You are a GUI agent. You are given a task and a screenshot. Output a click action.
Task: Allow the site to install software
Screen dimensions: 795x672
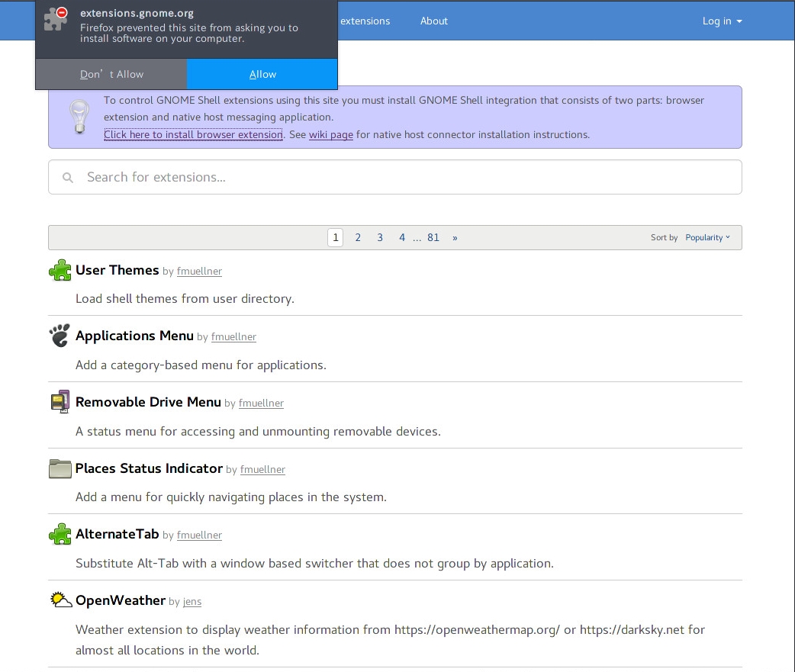(x=262, y=74)
